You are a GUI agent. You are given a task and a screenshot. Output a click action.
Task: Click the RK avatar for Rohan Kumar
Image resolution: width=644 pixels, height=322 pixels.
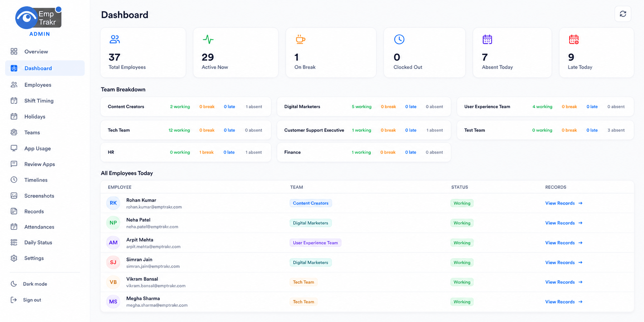pyautogui.click(x=113, y=203)
